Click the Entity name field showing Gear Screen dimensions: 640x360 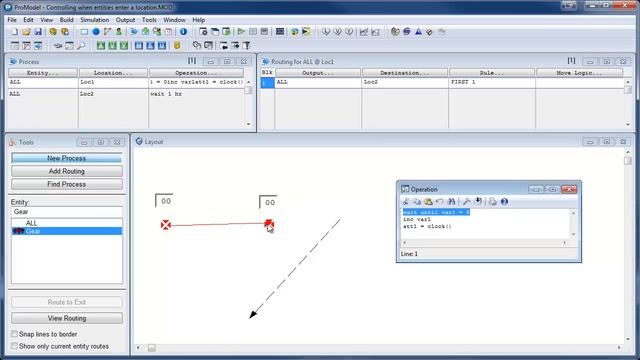(x=67, y=212)
